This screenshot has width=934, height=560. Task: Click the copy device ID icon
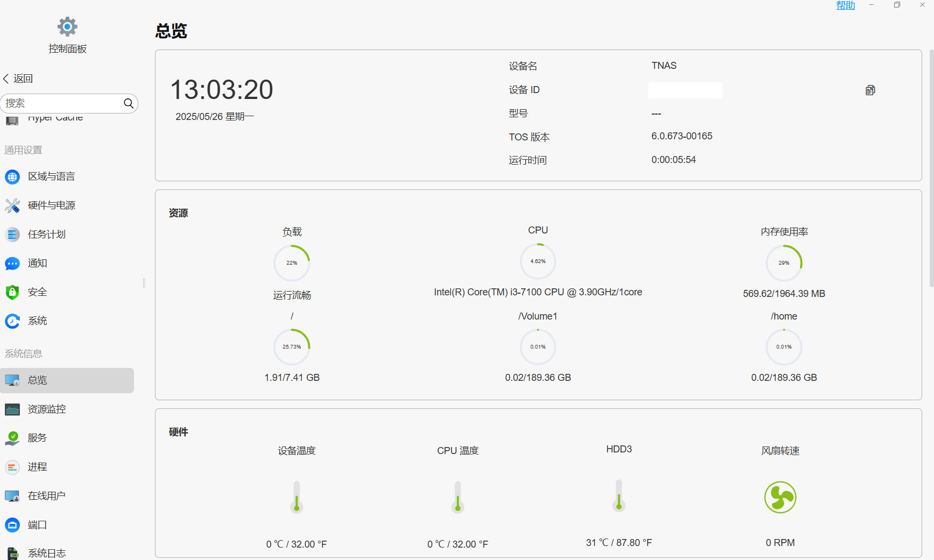[x=870, y=90]
